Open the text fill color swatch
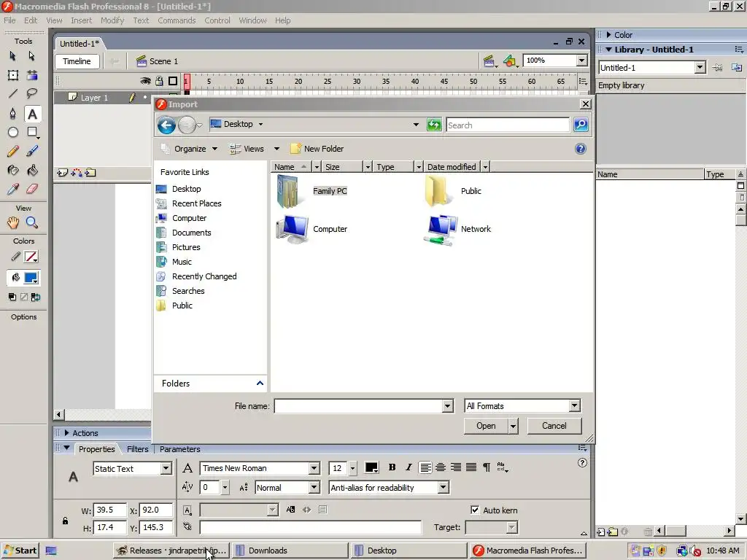 pos(371,467)
